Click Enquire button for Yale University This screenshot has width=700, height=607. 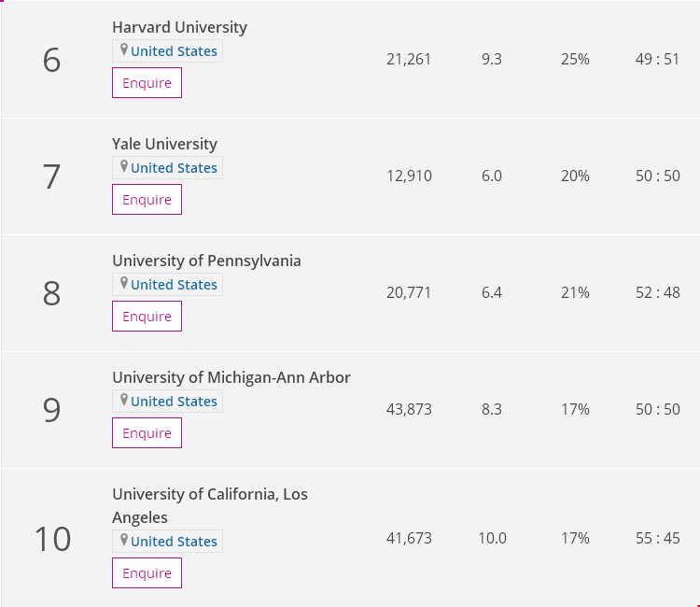(x=147, y=199)
